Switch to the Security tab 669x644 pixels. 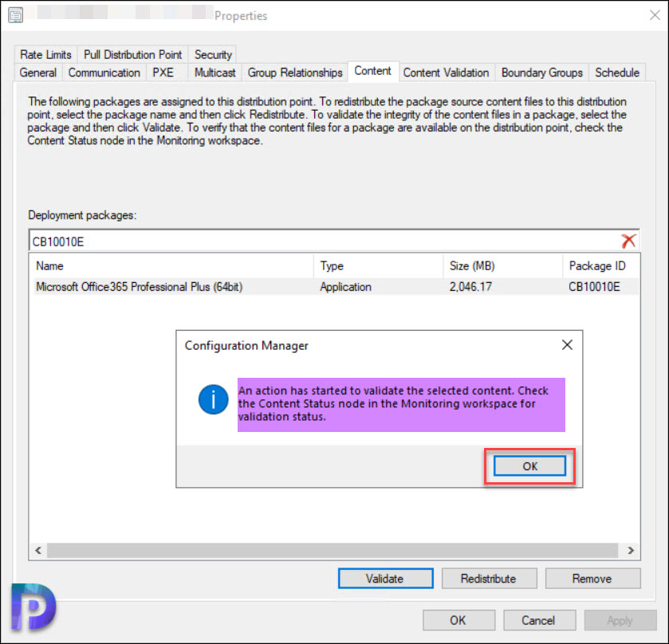[213, 54]
